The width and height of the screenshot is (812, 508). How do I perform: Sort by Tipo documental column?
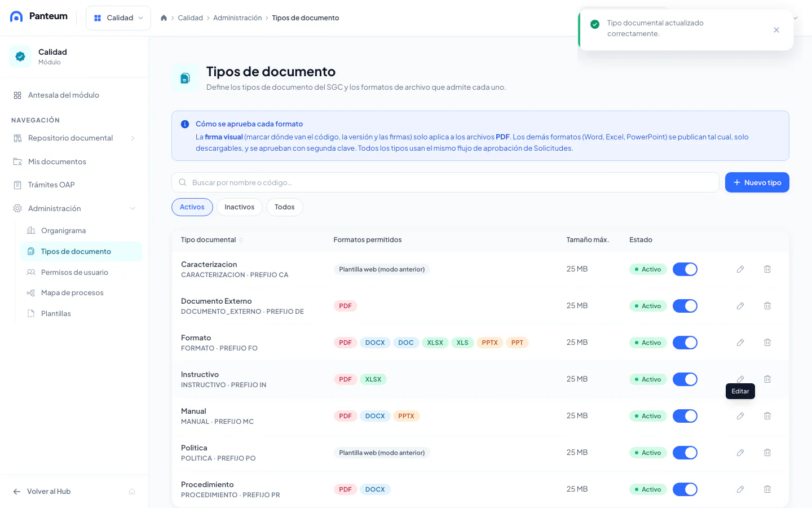pos(212,240)
